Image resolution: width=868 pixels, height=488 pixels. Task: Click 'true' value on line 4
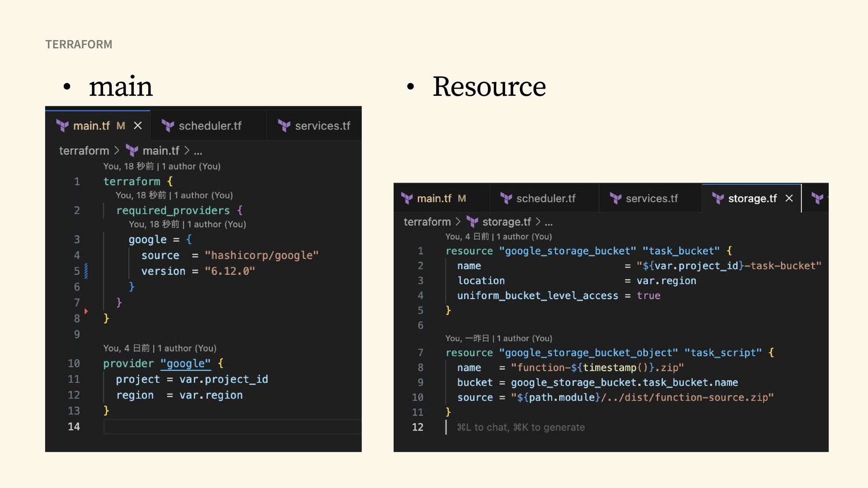pos(648,296)
